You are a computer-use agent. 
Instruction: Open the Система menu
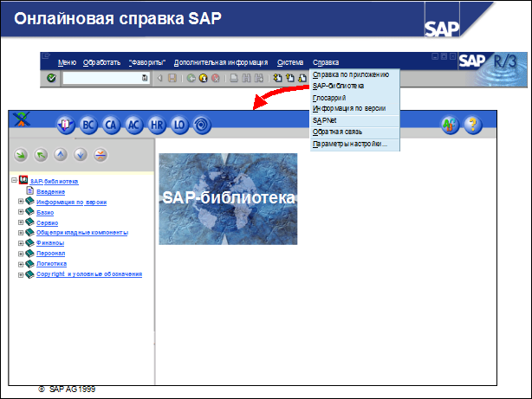[x=290, y=63]
